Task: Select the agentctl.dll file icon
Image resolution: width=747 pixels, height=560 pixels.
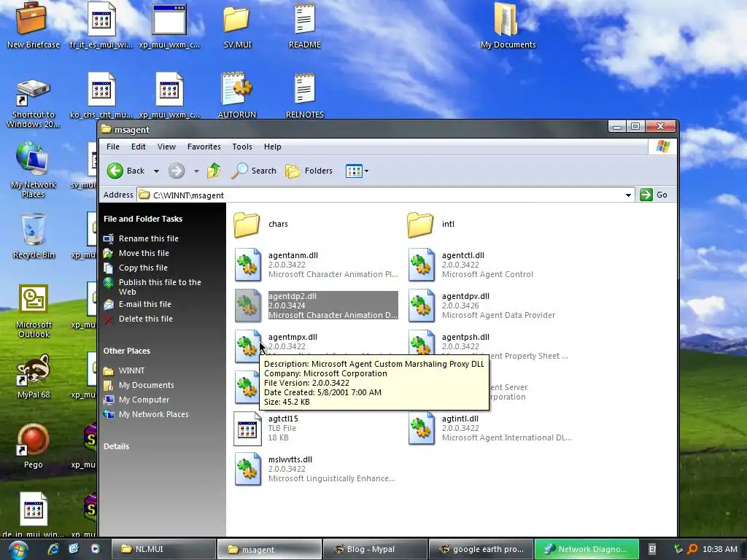Action: tap(421, 265)
